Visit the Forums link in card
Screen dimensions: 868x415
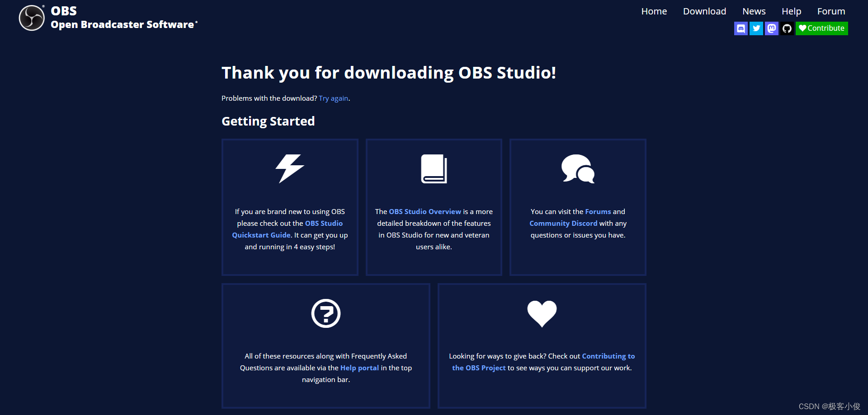[598, 211]
